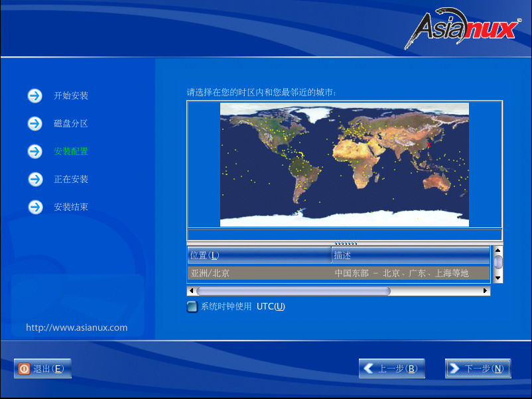Enable the 系统时钟使用 UTC checkbox

tap(192, 306)
